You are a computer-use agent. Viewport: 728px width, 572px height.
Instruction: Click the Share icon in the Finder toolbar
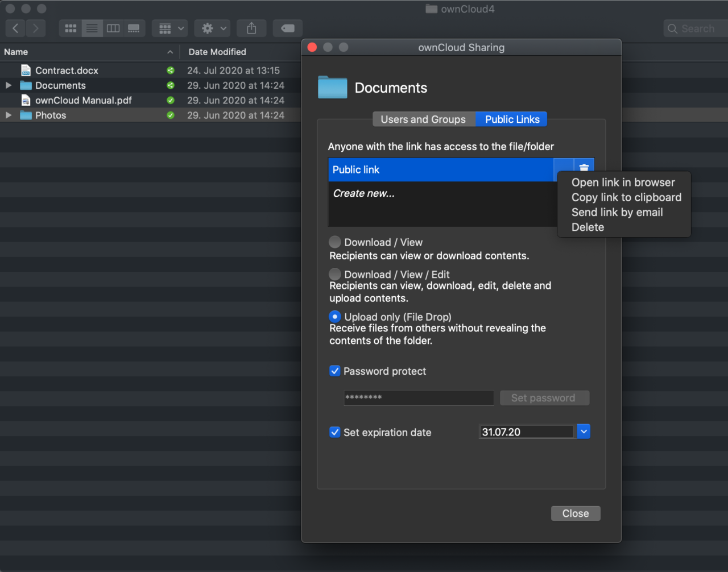pos(251,28)
